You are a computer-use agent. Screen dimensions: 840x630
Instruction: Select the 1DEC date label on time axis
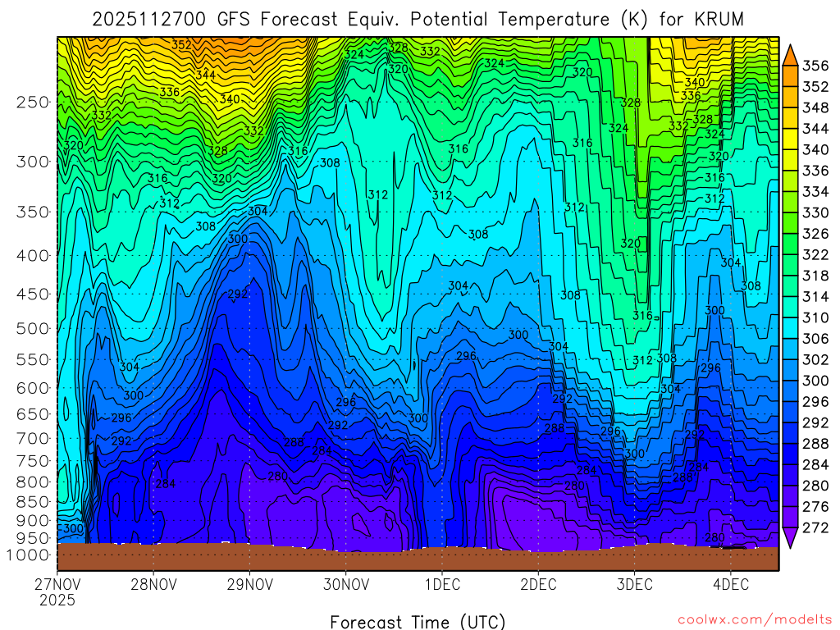[x=442, y=584]
